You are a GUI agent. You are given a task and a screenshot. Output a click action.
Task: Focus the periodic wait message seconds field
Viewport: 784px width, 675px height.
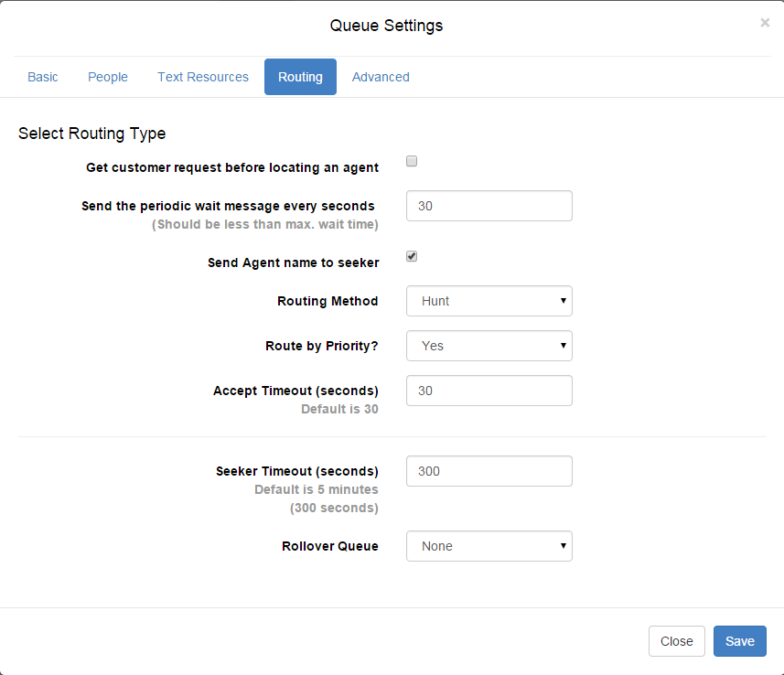point(489,206)
